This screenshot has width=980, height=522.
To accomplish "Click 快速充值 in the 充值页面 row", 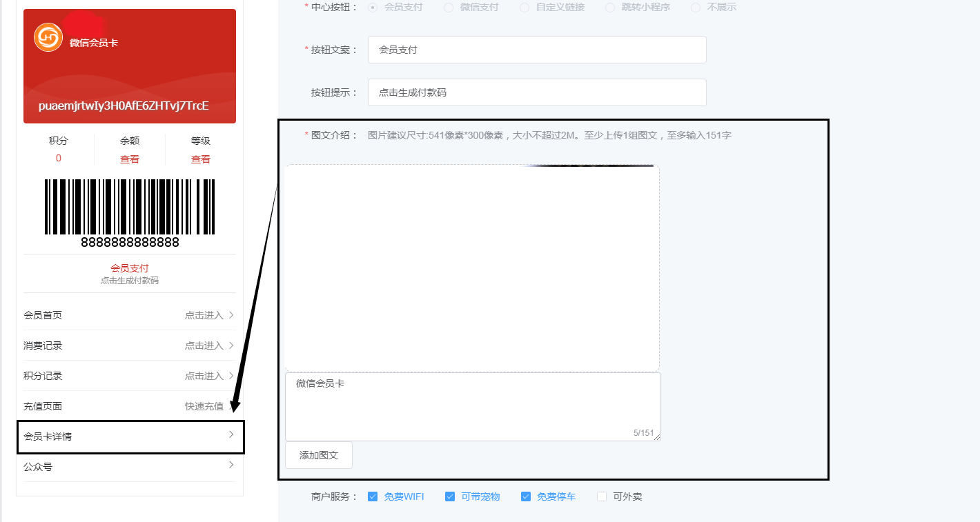I will [x=204, y=406].
